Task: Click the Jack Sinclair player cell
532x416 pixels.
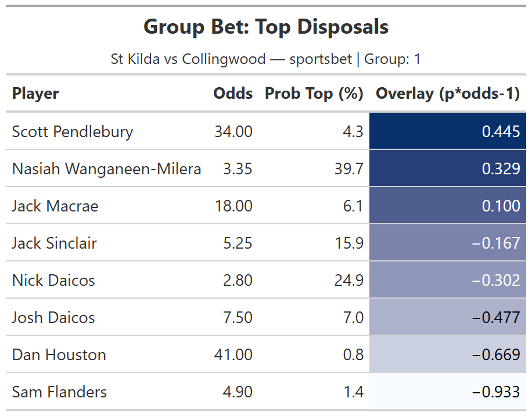Action: coord(55,243)
